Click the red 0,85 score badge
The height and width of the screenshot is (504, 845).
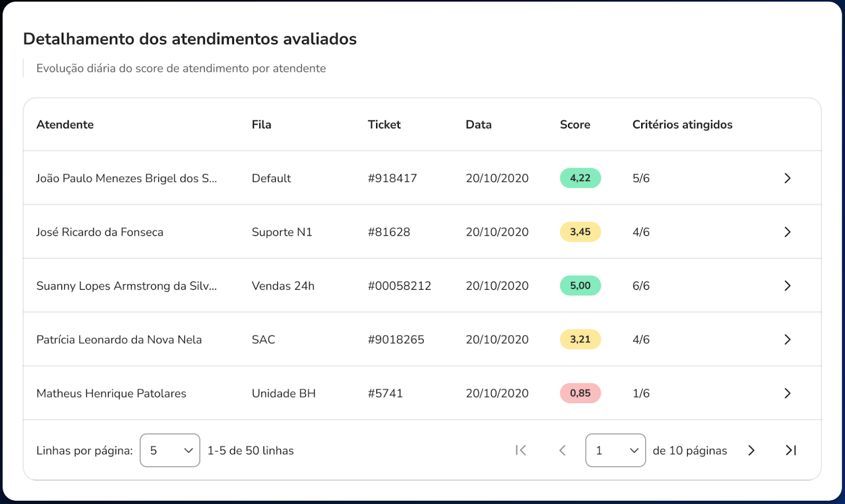[x=580, y=394]
